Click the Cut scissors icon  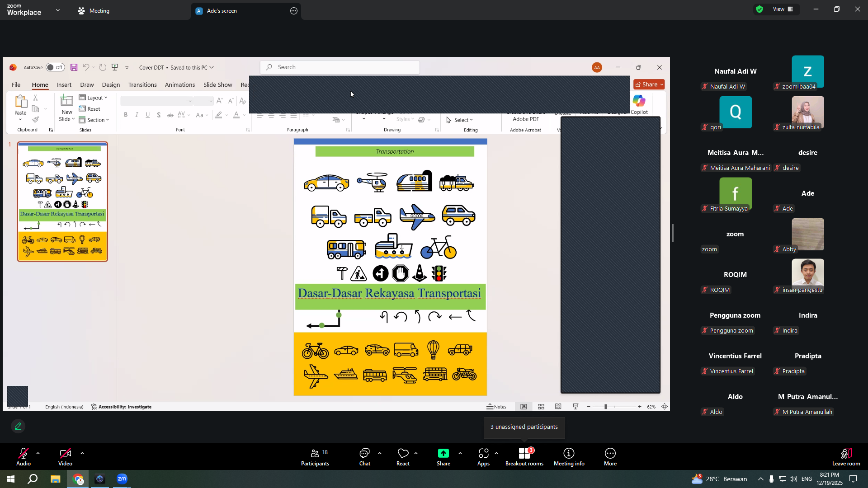click(35, 98)
